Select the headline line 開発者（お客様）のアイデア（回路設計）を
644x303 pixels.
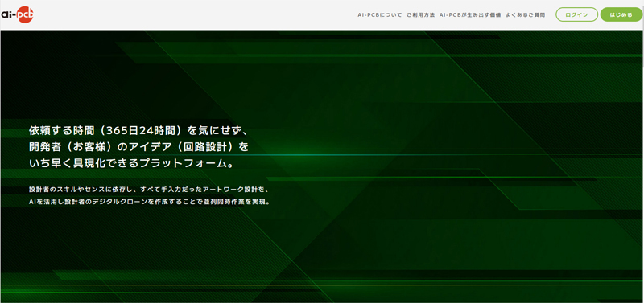(x=138, y=147)
